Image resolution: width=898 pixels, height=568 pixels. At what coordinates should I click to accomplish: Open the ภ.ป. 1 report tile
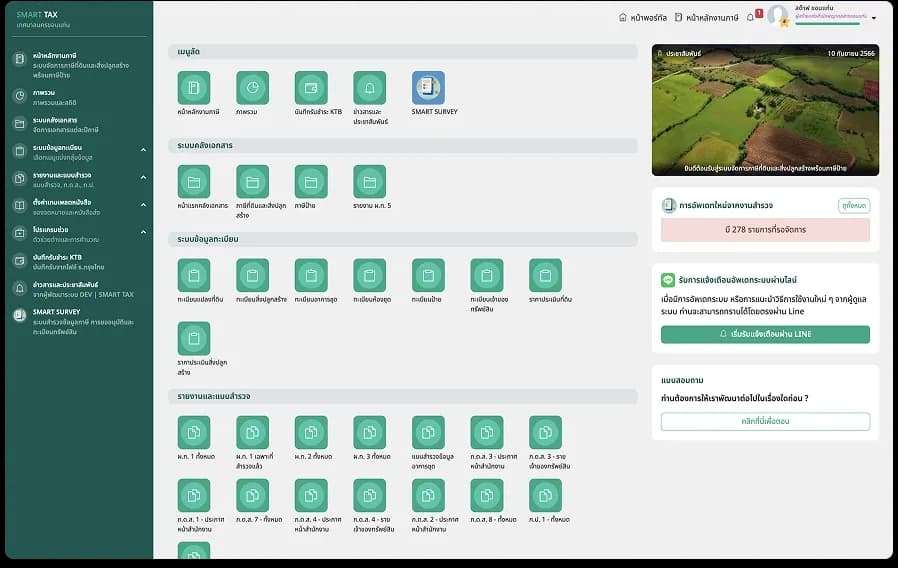545,495
